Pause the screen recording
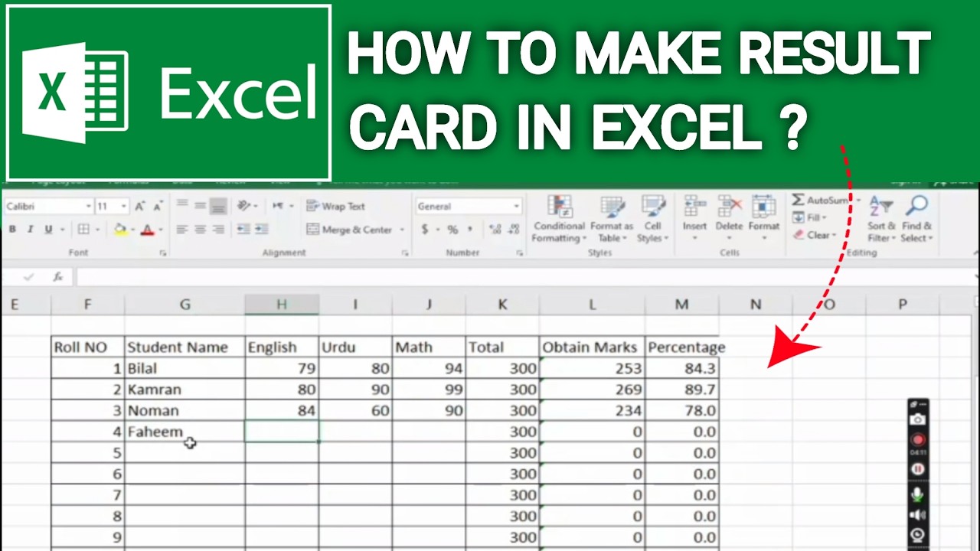This screenshot has width=980, height=551. click(918, 469)
